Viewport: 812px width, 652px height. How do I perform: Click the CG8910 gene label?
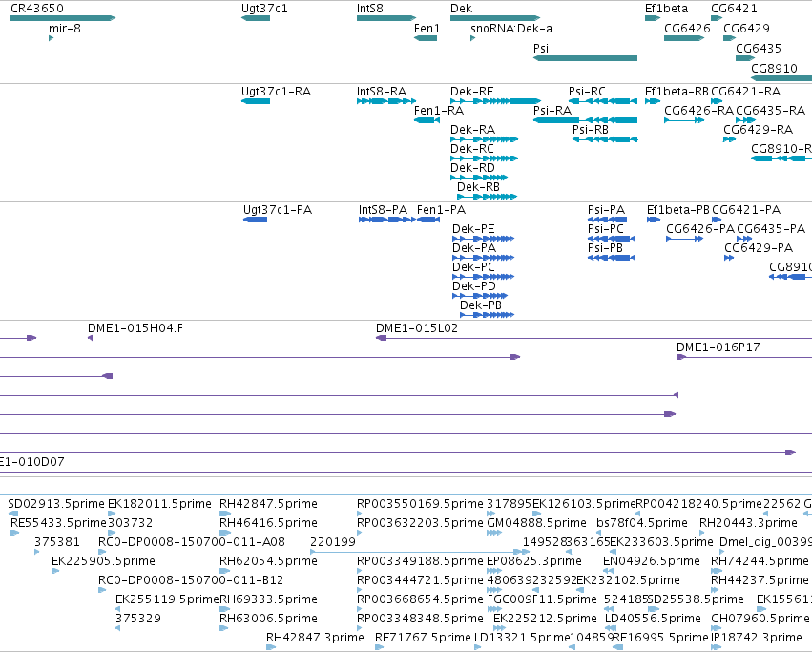pos(774,69)
